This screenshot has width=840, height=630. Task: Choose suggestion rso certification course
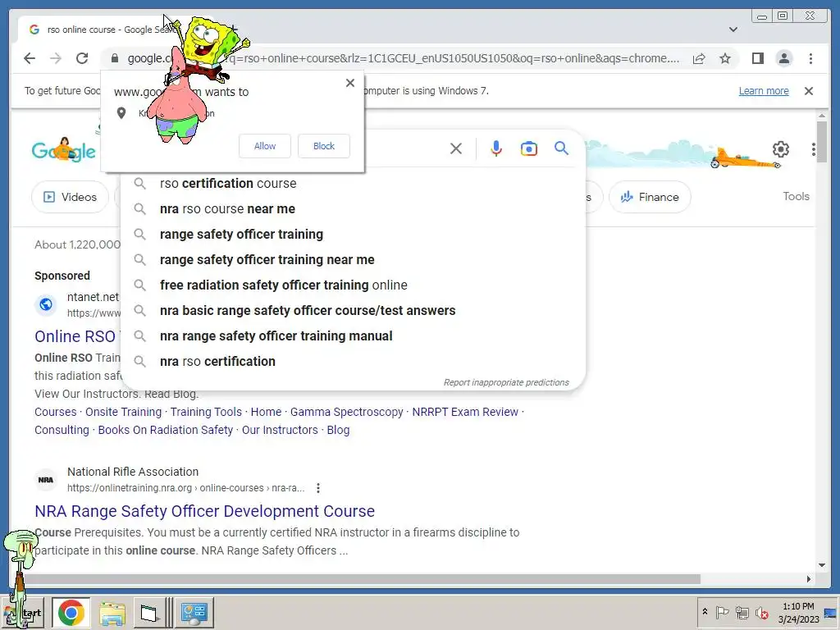[353, 183]
